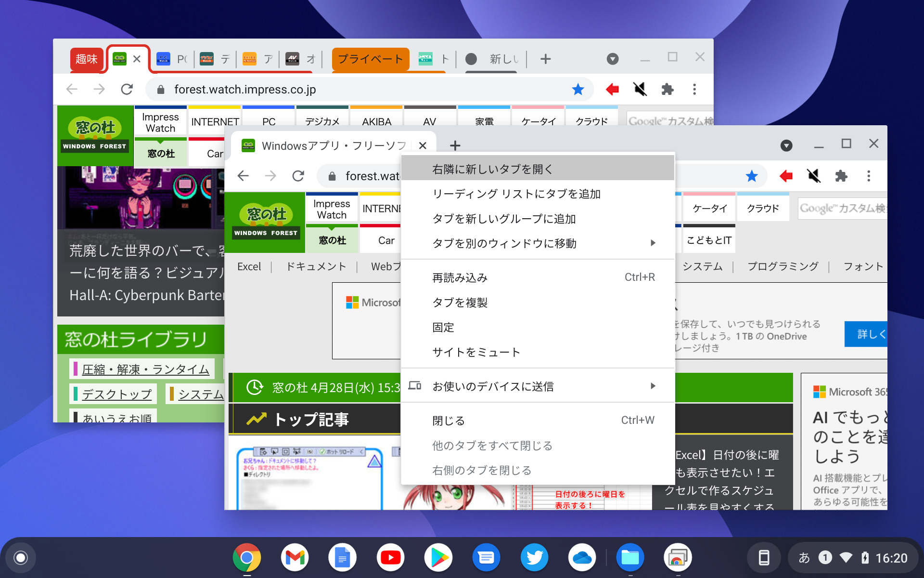Open the system tray showing 16:20
Image resolution: width=924 pixels, height=578 pixels.
(852, 557)
